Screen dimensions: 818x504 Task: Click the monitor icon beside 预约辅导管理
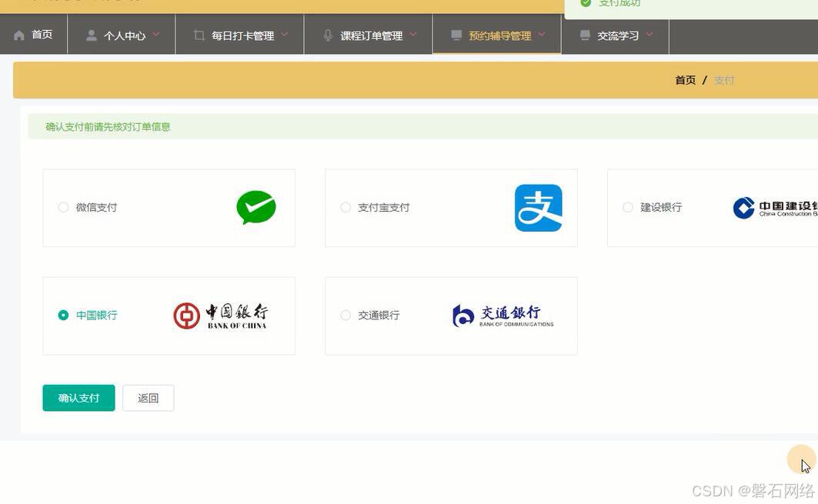point(456,35)
